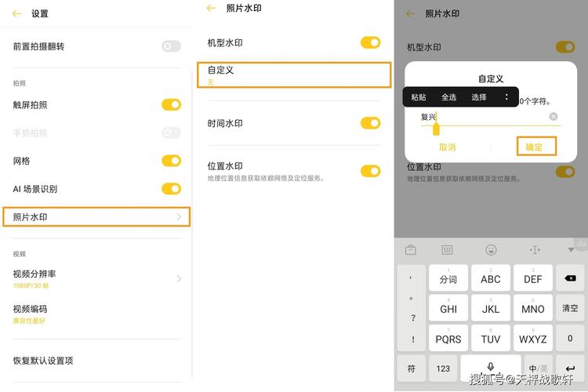Screen dimensions: 588x392
Task: Tap the cursor move icon on keyboard toolbar
Action: point(535,250)
